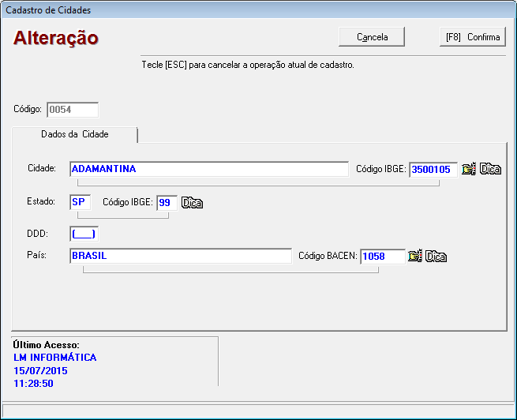This screenshot has height=420, width=517.
Task: Open the Dica hint next to city Código IBGE
Action: click(x=491, y=169)
